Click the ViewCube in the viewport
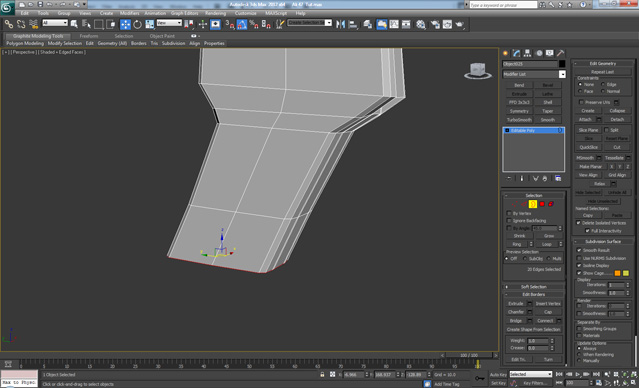Image resolution: width=639 pixels, height=388 pixels. [478, 71]
